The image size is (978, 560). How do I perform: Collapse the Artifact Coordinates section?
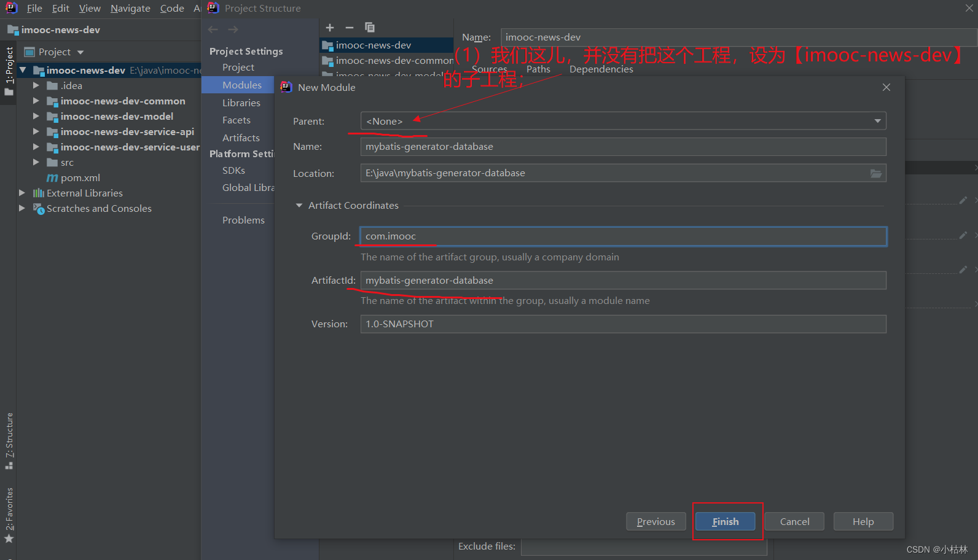(x=299, y=206)
